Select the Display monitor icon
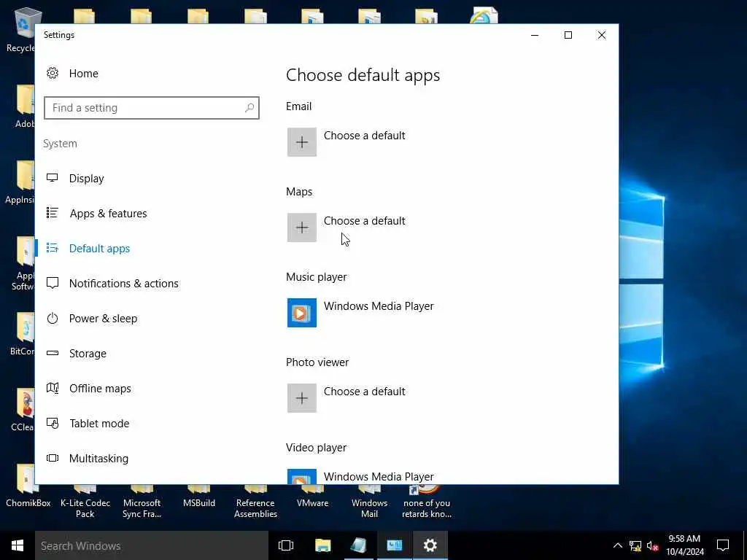This screenshot has width=747, height=560. tap(53, 178)
